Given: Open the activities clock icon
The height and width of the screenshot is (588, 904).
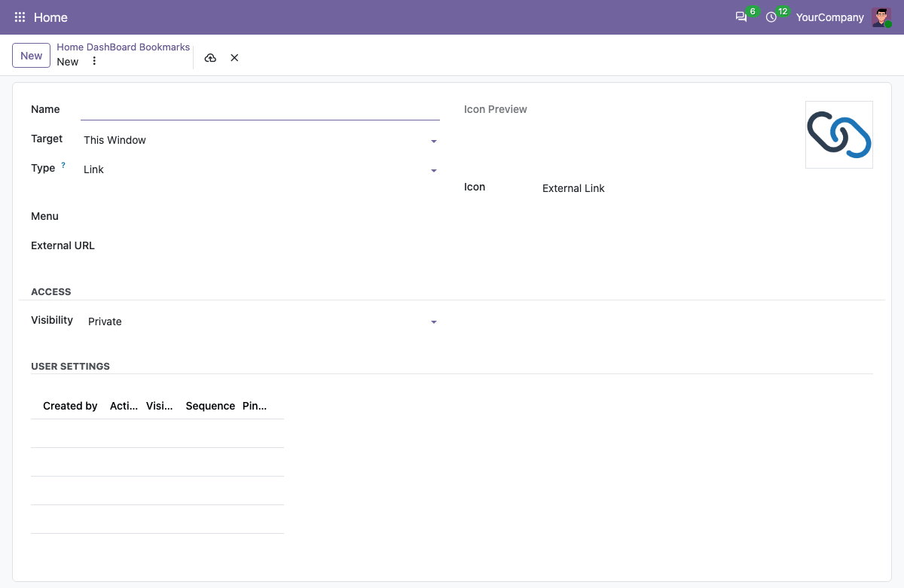Looking at the screenshot, I should pyautogui.click(x=771, y=17).
